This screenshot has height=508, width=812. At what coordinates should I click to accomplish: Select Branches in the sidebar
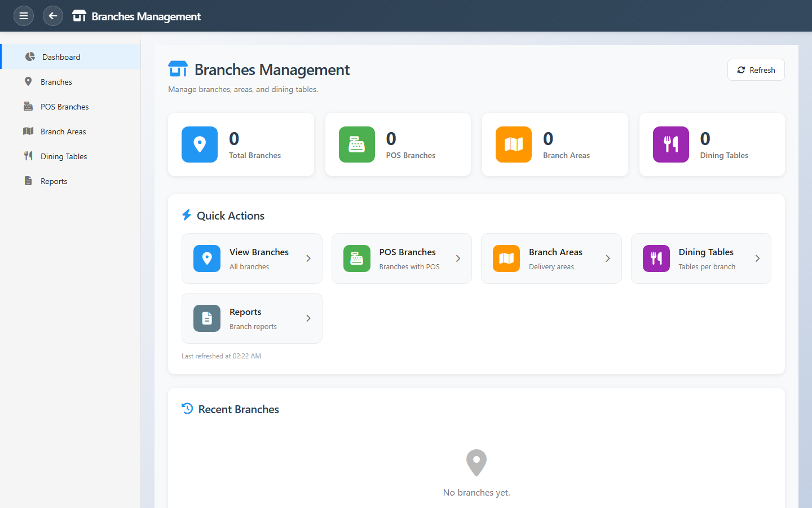coord(56,82)
